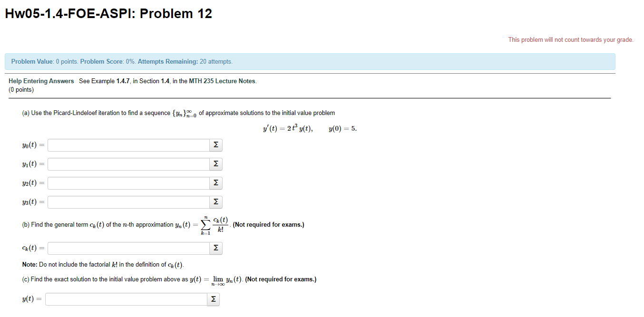Click inside the y1(t) answer box
This screenshot has width=644, height=317.
128,164
